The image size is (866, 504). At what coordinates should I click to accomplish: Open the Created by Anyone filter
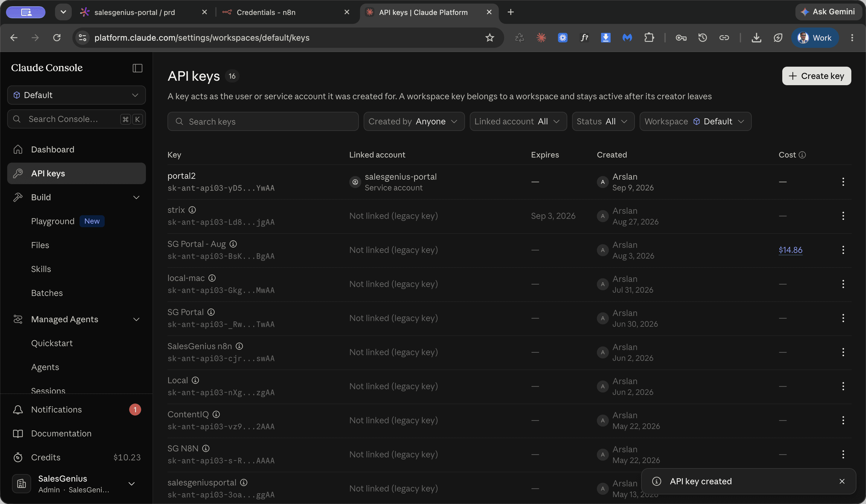(x=414, y=121)
